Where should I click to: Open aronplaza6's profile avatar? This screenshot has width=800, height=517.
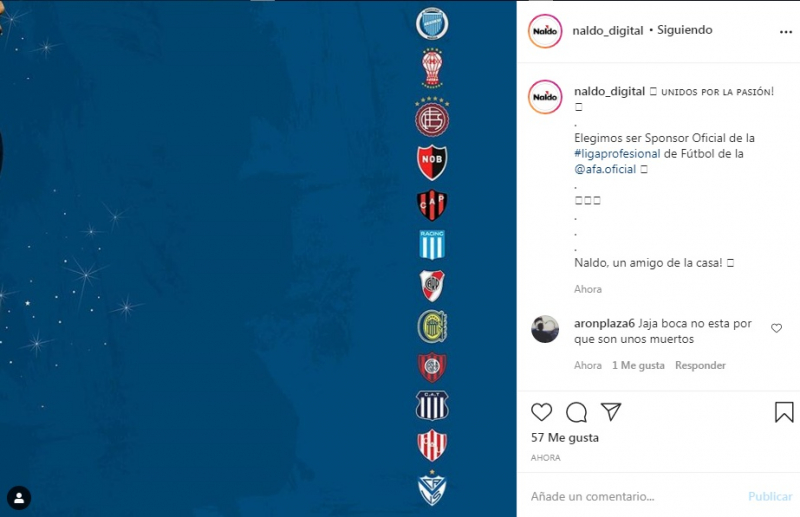[545, 329]
